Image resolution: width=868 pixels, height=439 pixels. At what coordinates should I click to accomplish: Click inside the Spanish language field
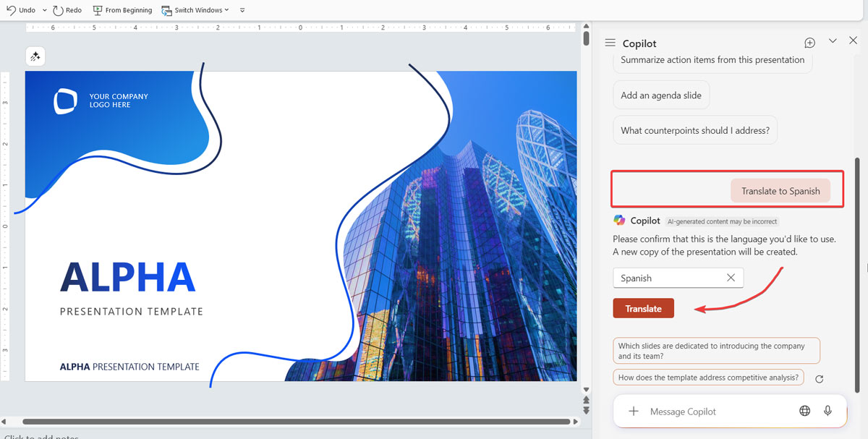pos(678,278)
